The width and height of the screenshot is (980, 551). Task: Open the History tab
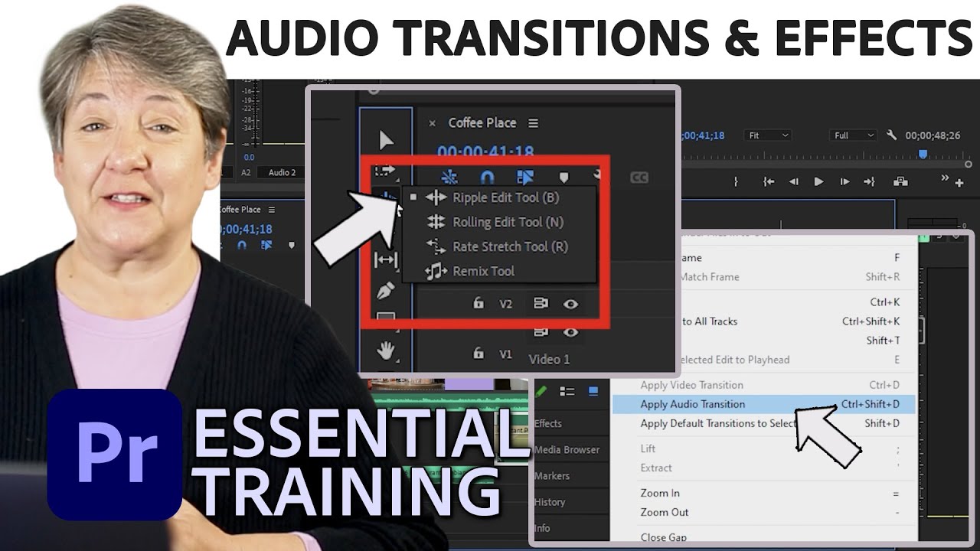click(550, 502)
